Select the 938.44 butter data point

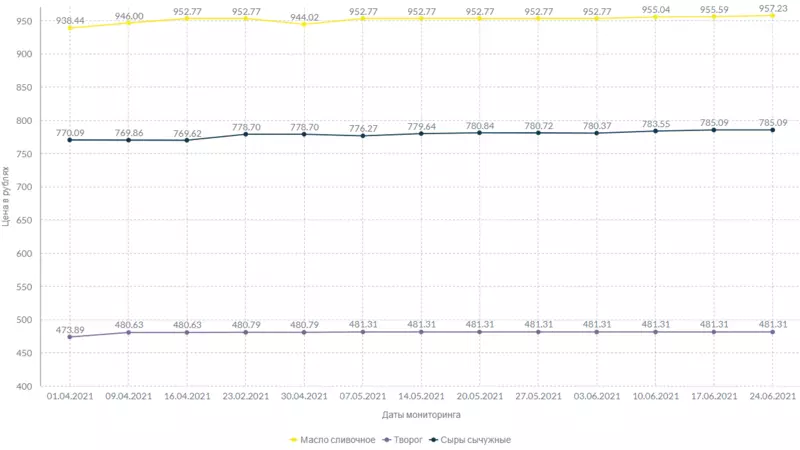click(x=70, y=28)
